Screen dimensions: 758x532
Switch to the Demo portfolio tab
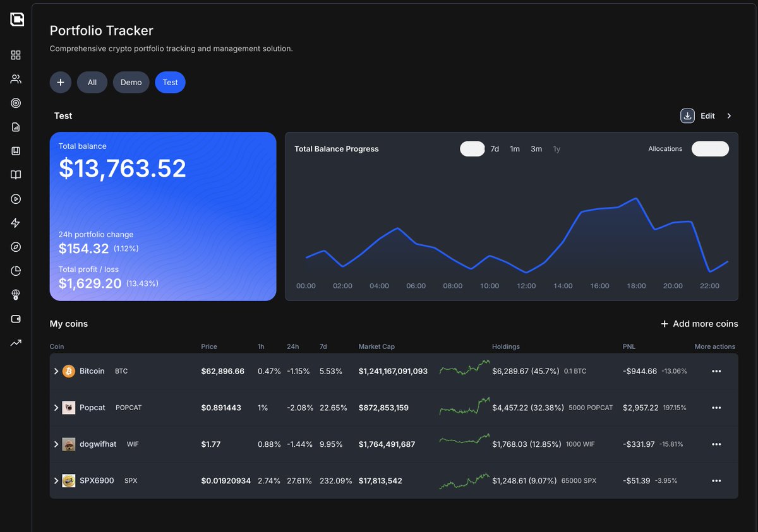[131, 82]
